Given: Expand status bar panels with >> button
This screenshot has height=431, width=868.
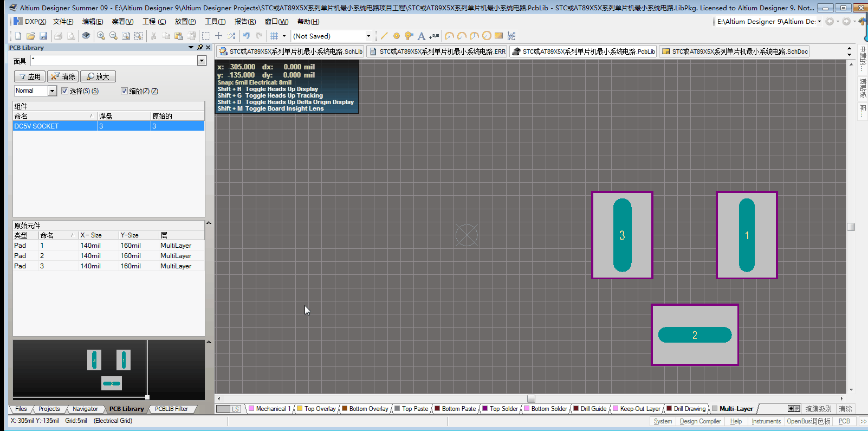Looking at the screenshot, I should tap(863, 421).
